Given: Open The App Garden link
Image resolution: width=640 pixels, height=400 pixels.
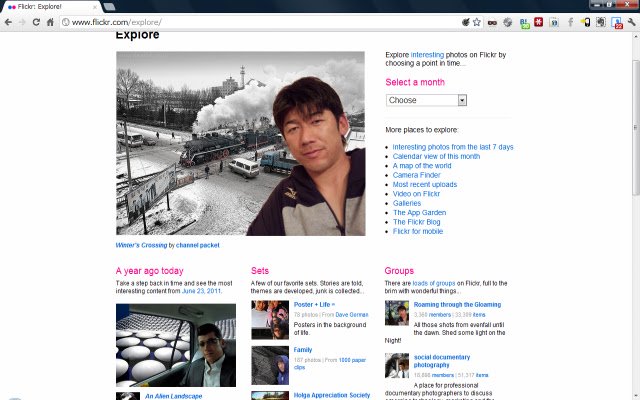Looking at the screenshot, I should pyautogui.click(x=419, y=213).
